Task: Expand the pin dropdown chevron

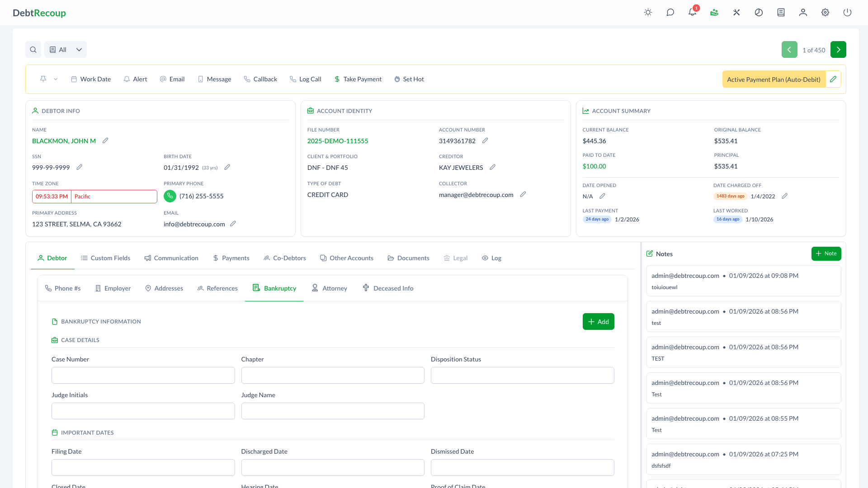Action: (56, 79)
